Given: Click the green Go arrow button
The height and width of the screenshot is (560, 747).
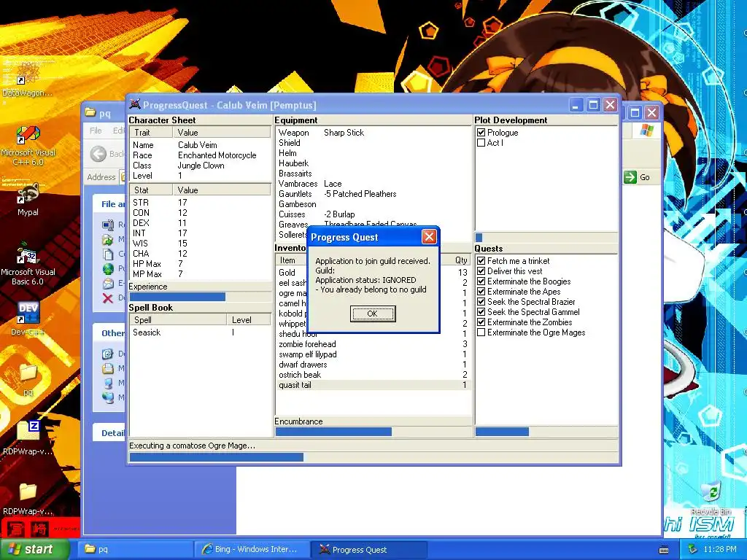Looking at the screenshot, I should [630, 177].
